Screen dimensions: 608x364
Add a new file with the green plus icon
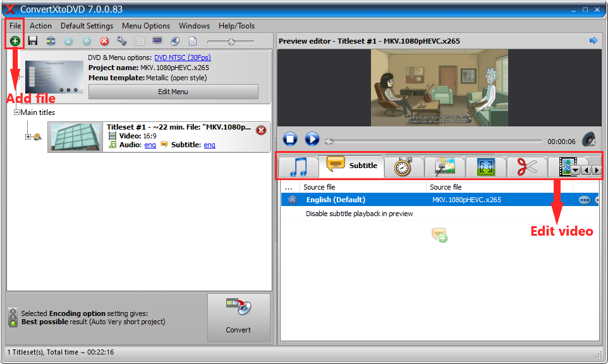tap(14, 40)
